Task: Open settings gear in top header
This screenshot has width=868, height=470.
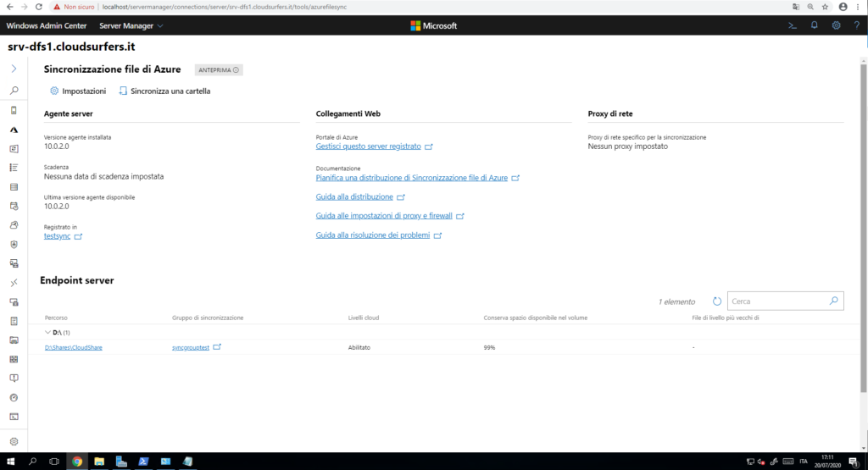Action: point(836,25)
